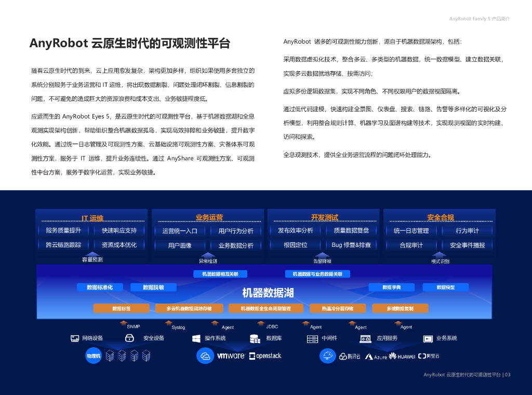Click the 模式识别 label

click(440, 261)
